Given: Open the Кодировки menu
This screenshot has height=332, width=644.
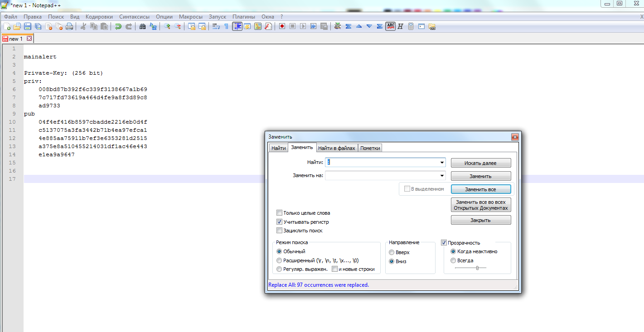Looking at the screenshot, I should 99,17.
